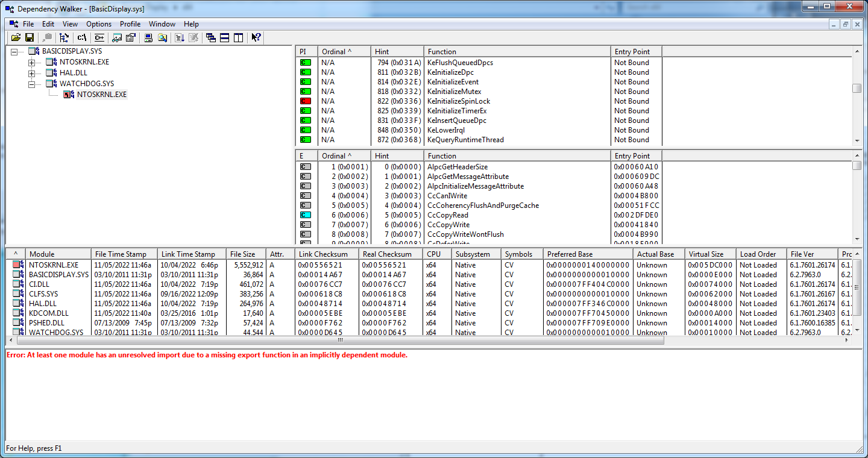
Task: Sort module list by File Time Stamp
Action: click(x=124, y=254)
